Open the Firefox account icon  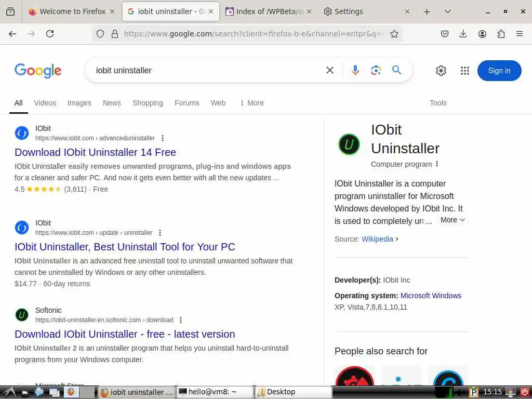coord(482,34)
